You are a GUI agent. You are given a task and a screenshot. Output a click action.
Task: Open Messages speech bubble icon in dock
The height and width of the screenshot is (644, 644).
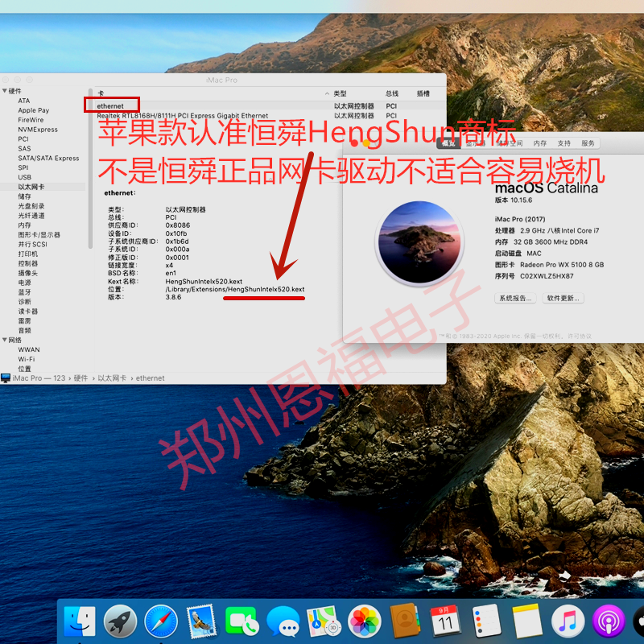(x=283, y=621)
